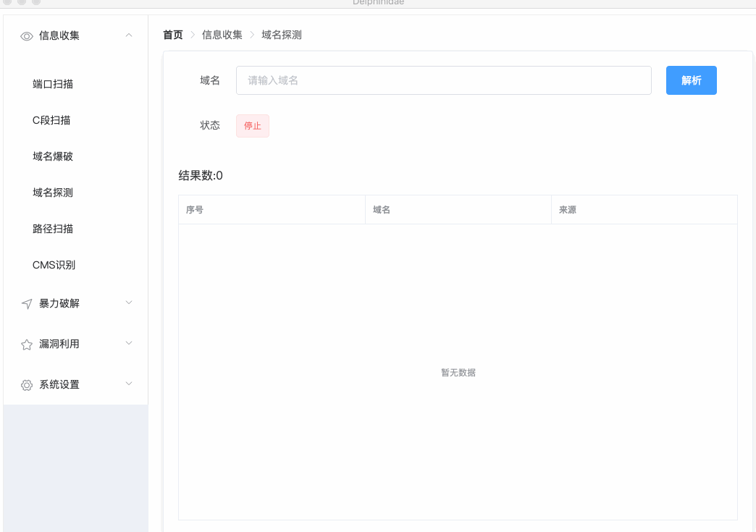
Task: Focus the 请输入域名 input field
Action: (443, 80)
